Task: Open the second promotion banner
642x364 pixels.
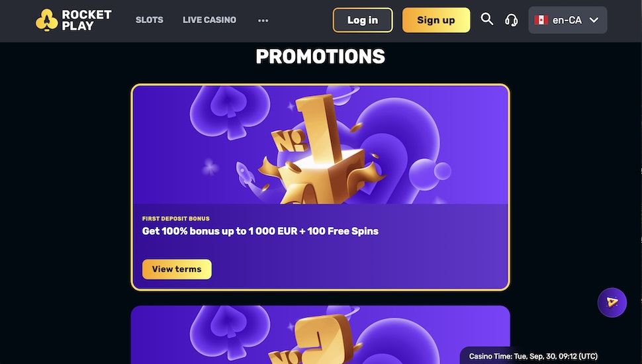Action: (320, 334)
